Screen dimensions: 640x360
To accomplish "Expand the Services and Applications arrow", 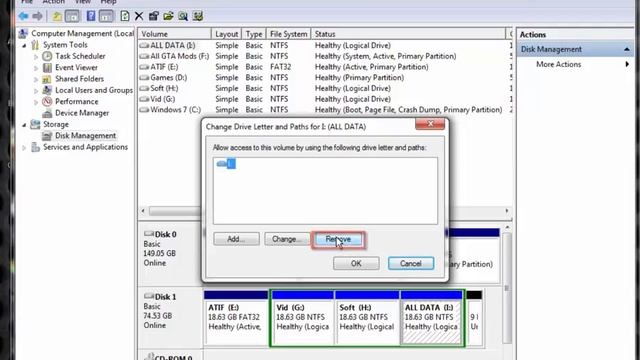I will (24, 147).
